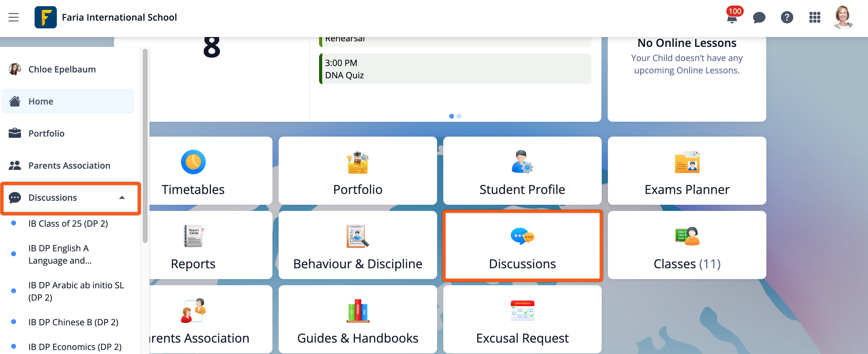
Task: Click the help question mark icon
Action: pyautogui.click(x=786, y=18)
